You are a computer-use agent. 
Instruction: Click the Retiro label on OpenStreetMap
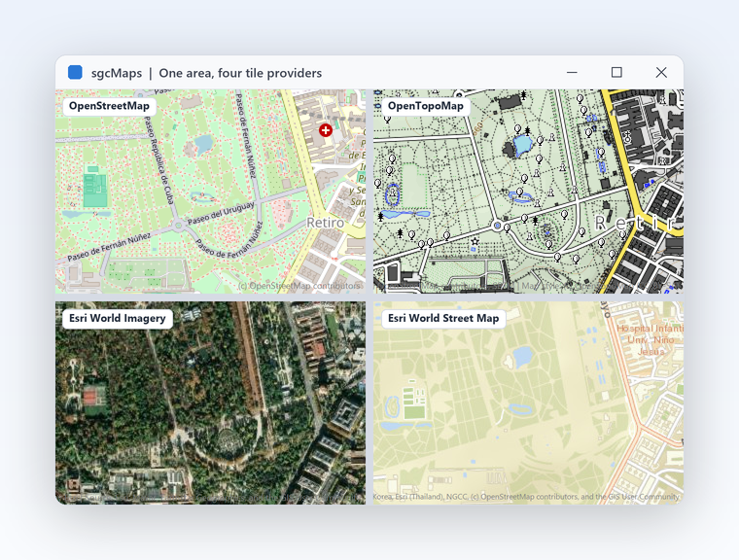click(x=325, y=223)
